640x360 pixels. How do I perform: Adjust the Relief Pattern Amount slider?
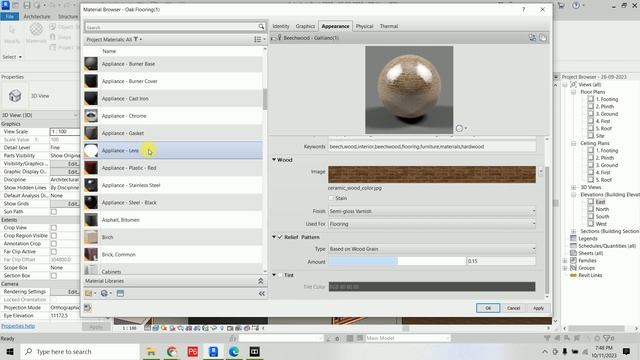(397, 261)
